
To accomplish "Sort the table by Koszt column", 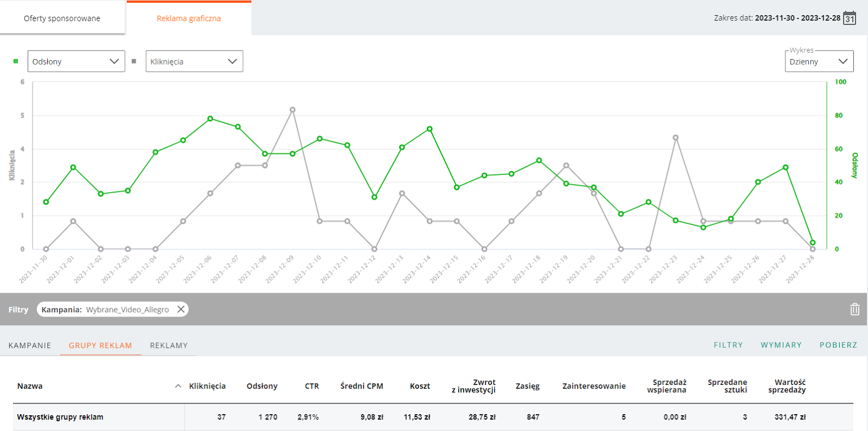I will tap(420, 386).
